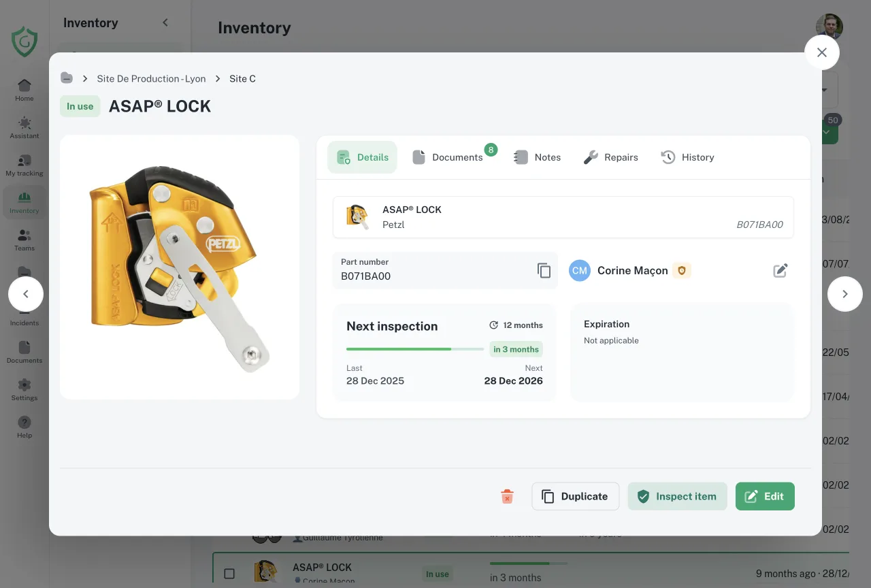The image size is (871, 588).
Task: Go to My tracking in sidebar
Action: (24, 165)
